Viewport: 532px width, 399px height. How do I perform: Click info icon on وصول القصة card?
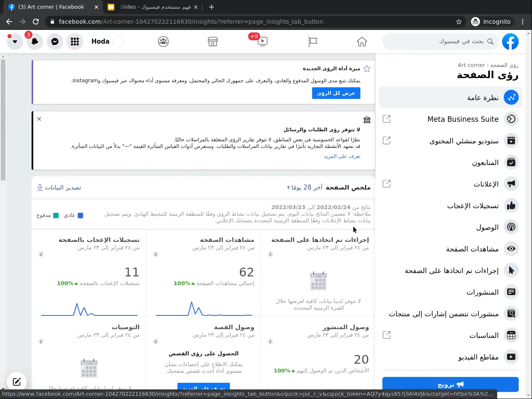tap(155, 342)
